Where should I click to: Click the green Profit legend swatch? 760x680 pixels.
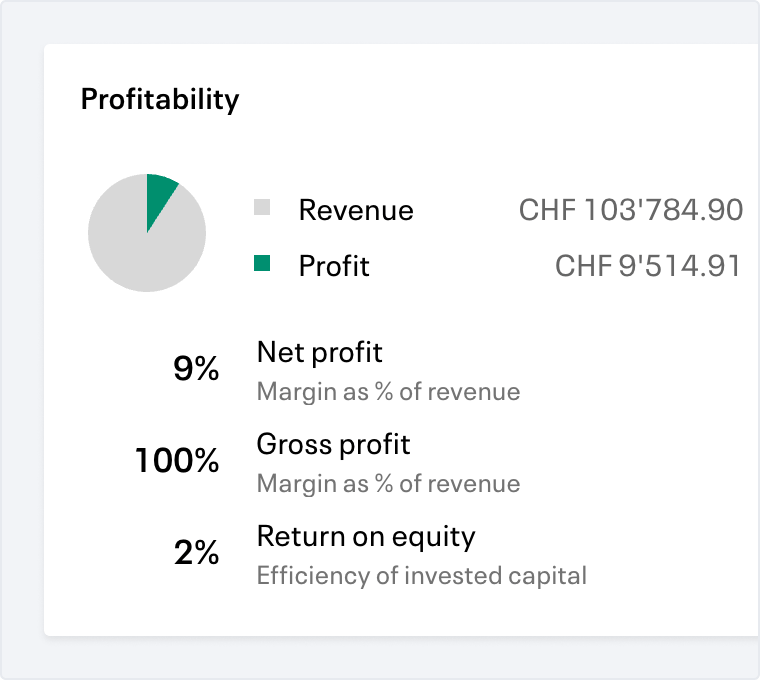point(262,263)
